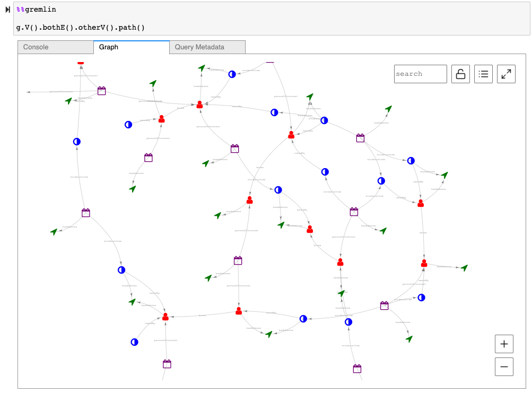
Task: Toggle the graph lock icon button
Action: coord(460,74)
